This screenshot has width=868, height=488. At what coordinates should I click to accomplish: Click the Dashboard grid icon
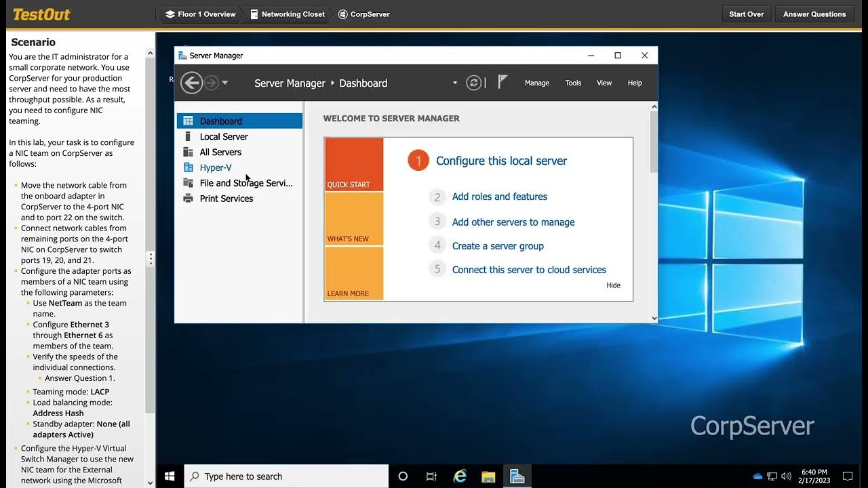click(188, 121)
